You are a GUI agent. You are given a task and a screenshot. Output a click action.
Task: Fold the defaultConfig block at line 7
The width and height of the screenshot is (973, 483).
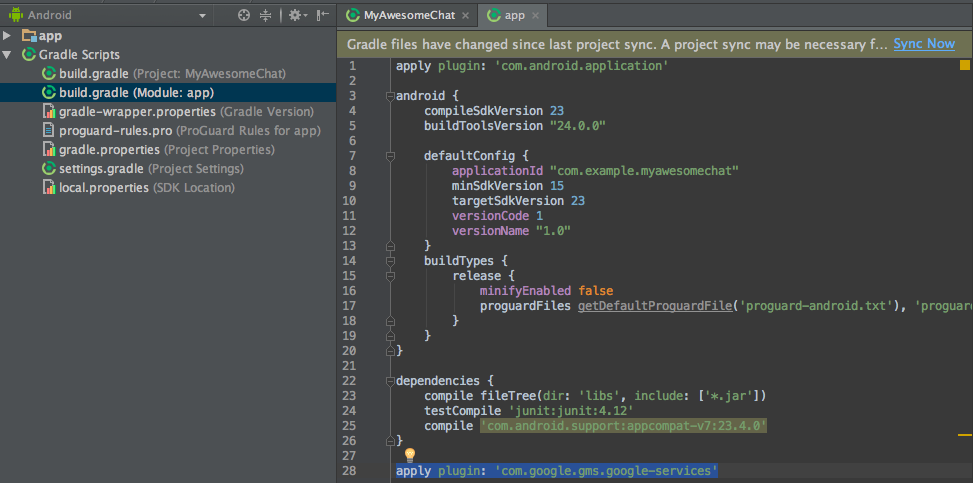pyautogui.click(x=390, y=156)
